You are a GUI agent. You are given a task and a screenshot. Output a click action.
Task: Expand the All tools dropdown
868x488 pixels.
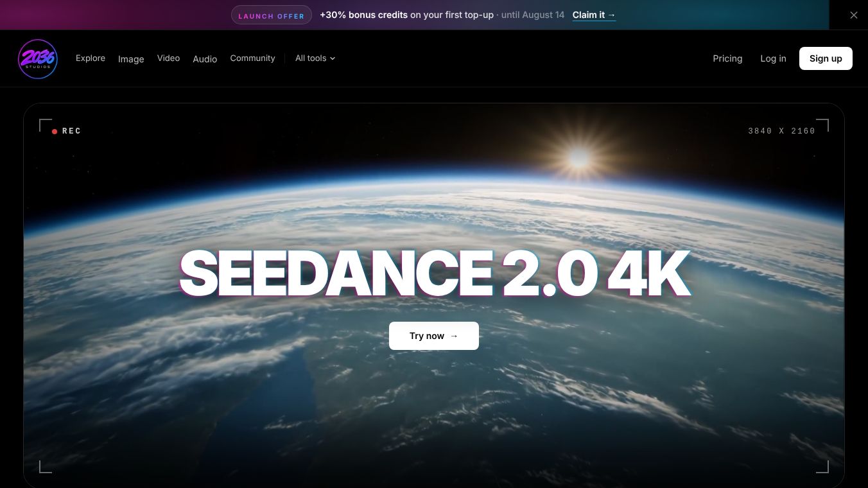(315, 58)
